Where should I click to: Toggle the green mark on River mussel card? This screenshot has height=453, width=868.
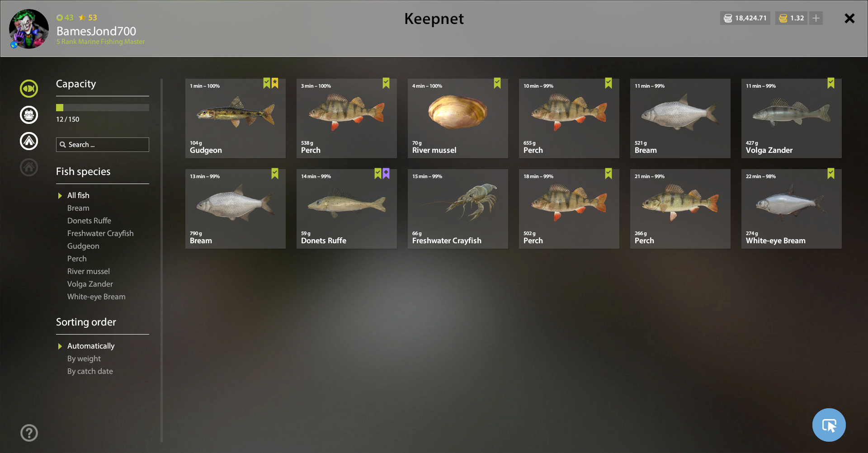click(x=497, y=83)
